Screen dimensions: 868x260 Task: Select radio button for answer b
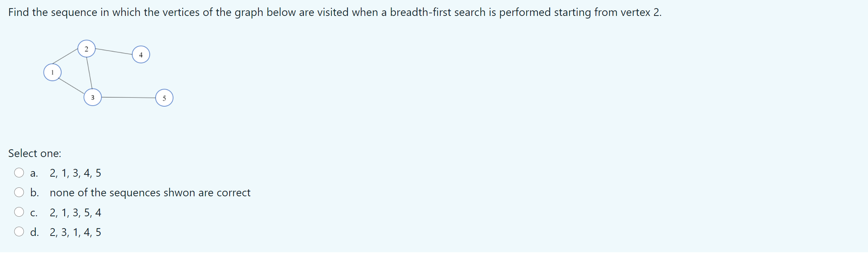(x=20, y=192)
